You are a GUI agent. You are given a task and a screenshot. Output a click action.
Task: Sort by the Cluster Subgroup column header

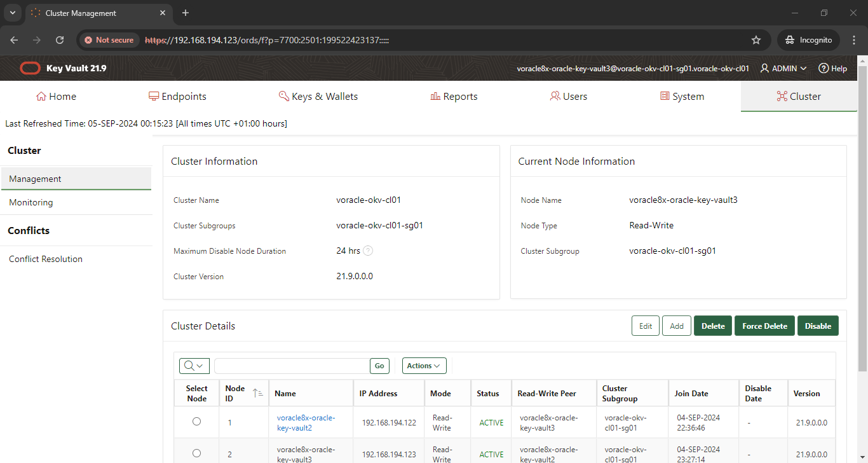(620, 393)
